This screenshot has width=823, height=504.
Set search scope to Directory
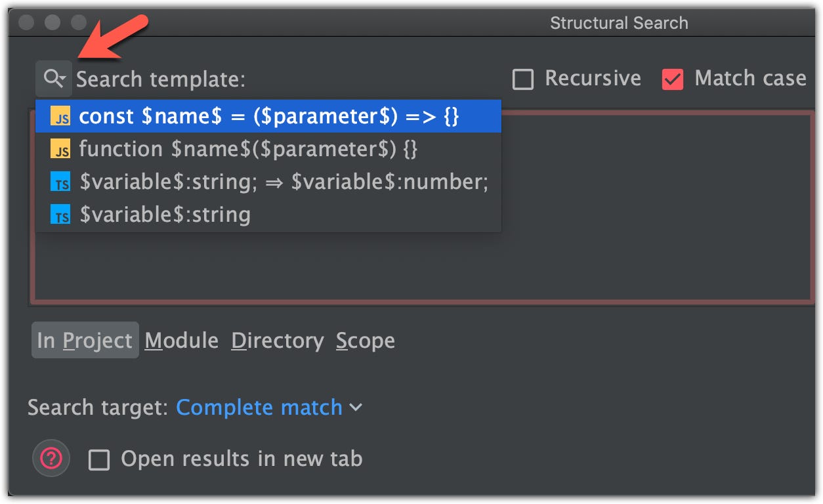pos(278,341)
